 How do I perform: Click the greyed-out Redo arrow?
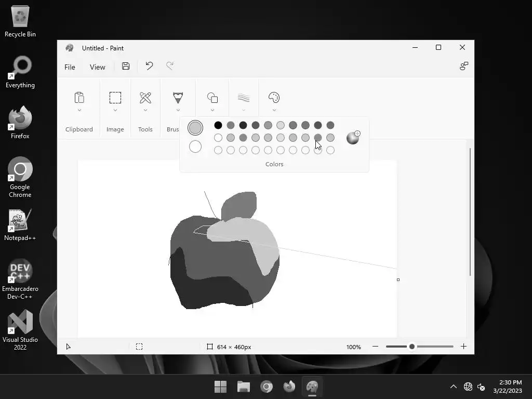pos(170,66)
